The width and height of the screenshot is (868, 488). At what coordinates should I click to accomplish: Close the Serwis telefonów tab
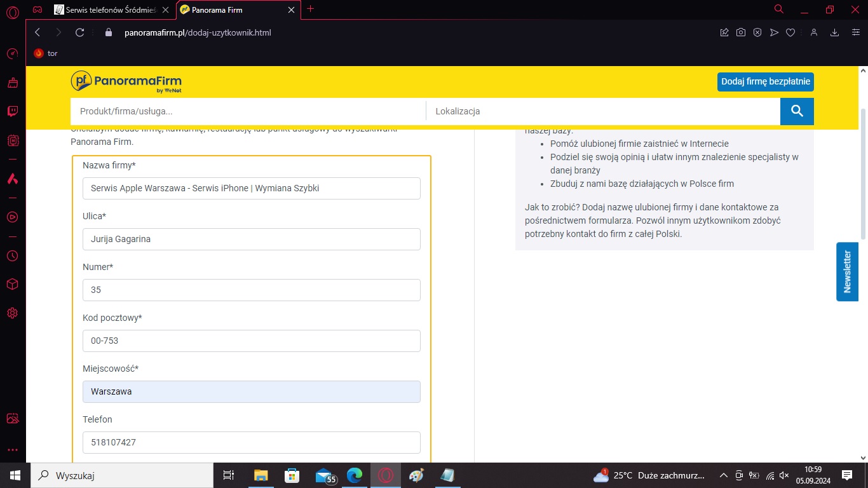pyautogui.click(x=165, y=10)
